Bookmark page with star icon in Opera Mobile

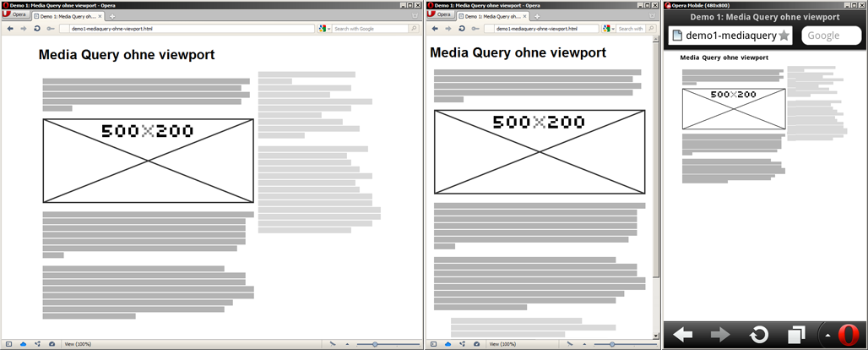point(784,36)
